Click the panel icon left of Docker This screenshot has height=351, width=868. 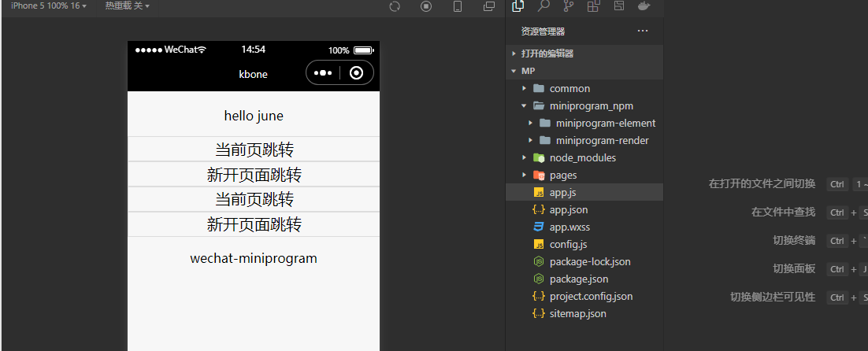click(619, 6)
